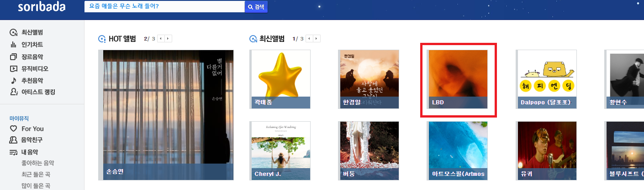Show previous 최신앨범 page arrow
The image size is (644, 190).
point(309,39)
